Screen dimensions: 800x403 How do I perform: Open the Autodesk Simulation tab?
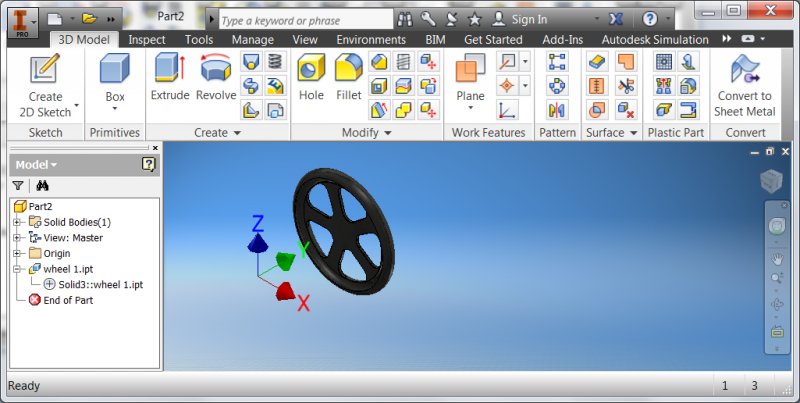pos(655,40)
